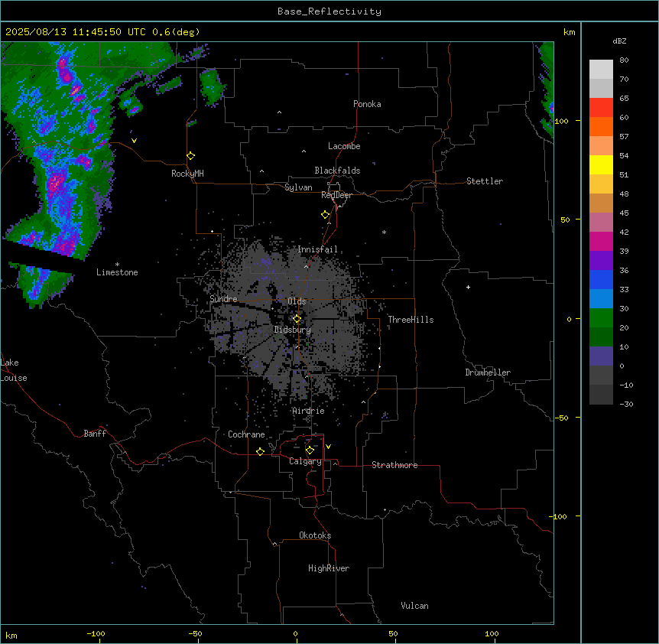Click the RockyMH label
Viewport: 659px width, 644px height.
click(187, 174)
